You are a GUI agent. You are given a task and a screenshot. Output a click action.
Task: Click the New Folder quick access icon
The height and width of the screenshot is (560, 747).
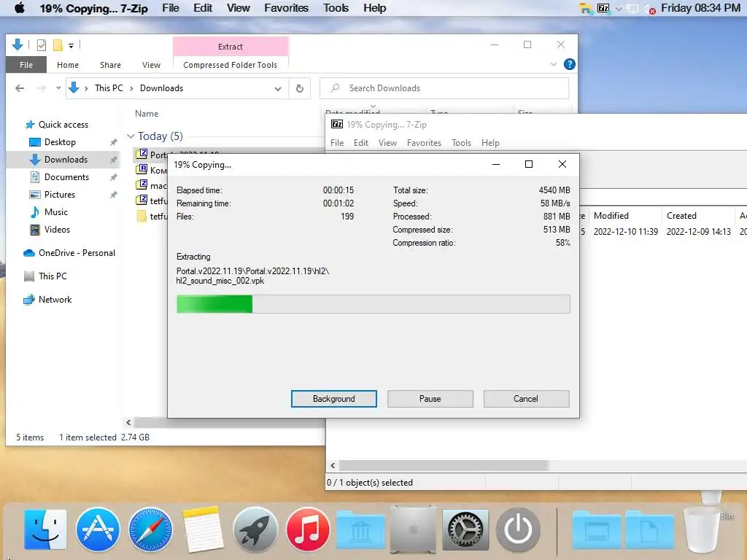[58, 45]
